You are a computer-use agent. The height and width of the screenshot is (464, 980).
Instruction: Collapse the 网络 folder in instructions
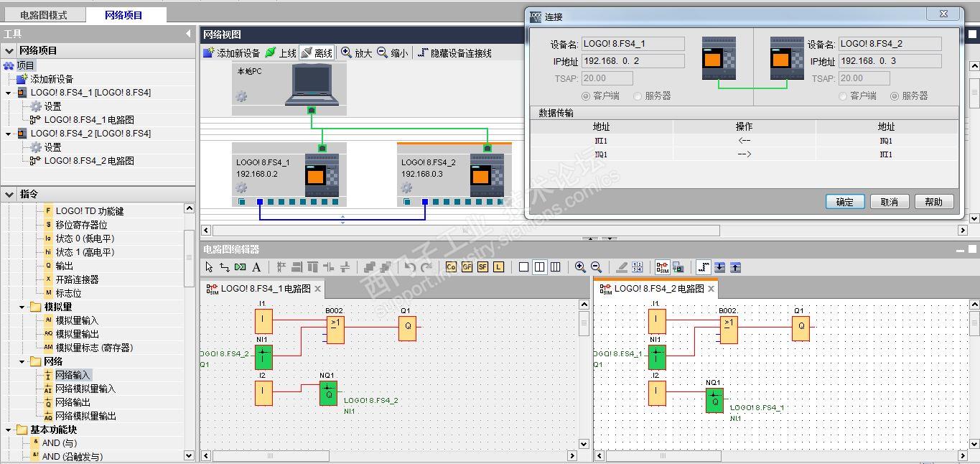click(x=22, y=361)
